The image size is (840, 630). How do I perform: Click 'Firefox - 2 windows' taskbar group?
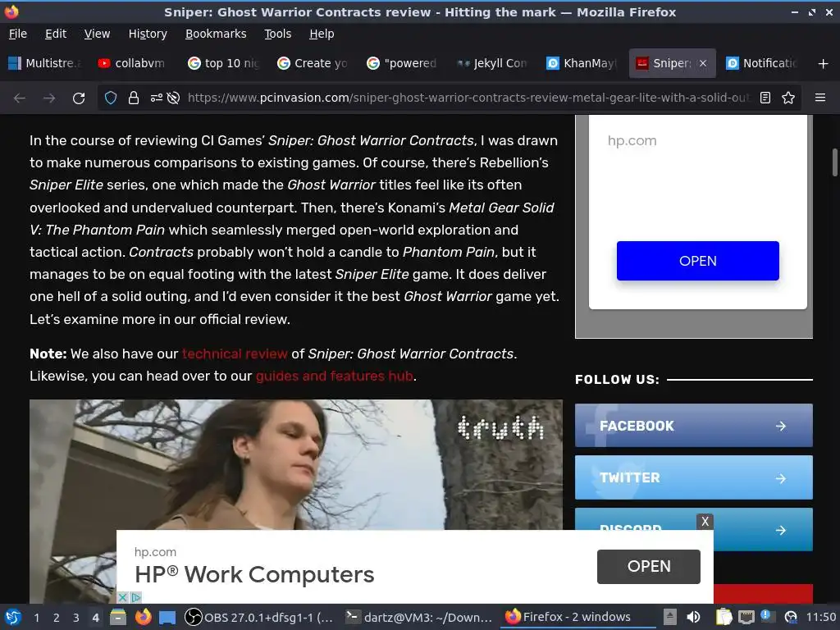[x=578, y=617]
